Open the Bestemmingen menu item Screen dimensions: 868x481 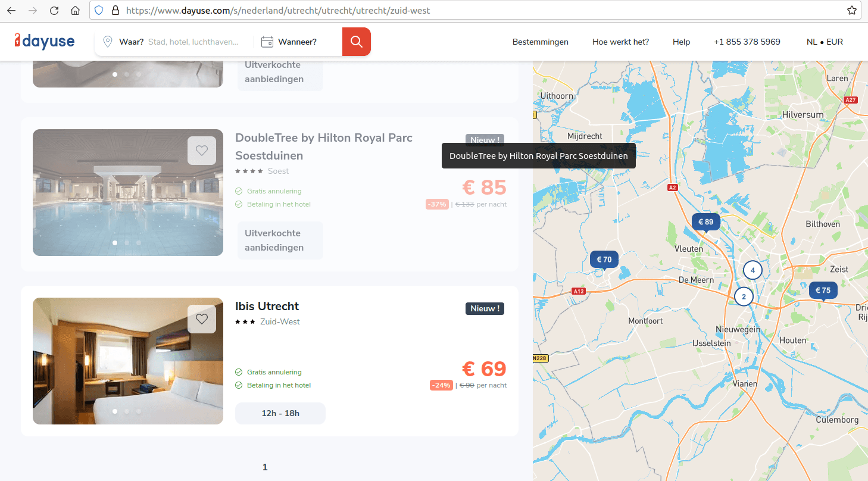pos(540,42)
